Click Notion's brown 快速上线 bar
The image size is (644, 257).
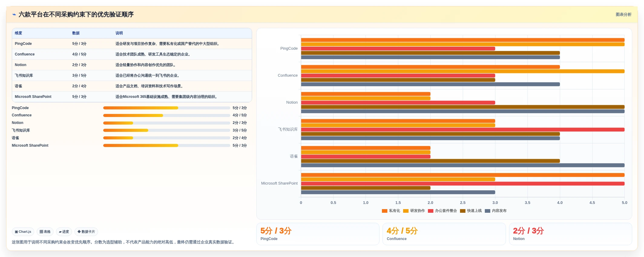point(463,107)
